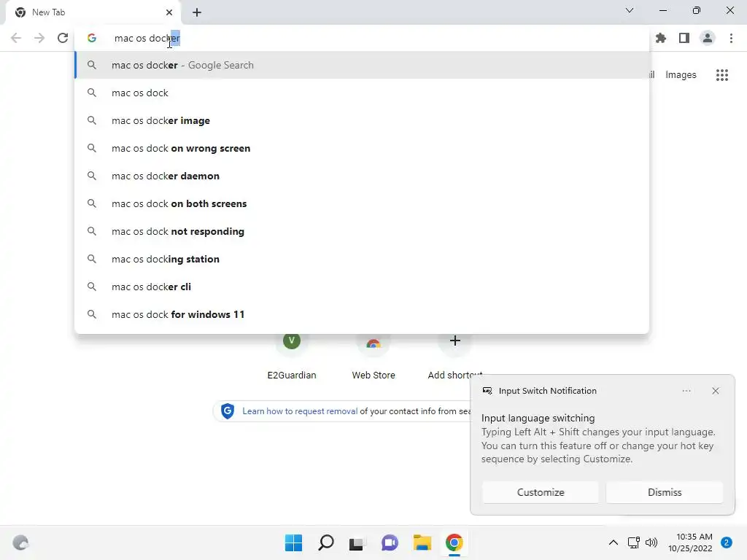The image size is (747, 560).
Task: Choose mac os docker daemon suggestion
Action: 362,176
